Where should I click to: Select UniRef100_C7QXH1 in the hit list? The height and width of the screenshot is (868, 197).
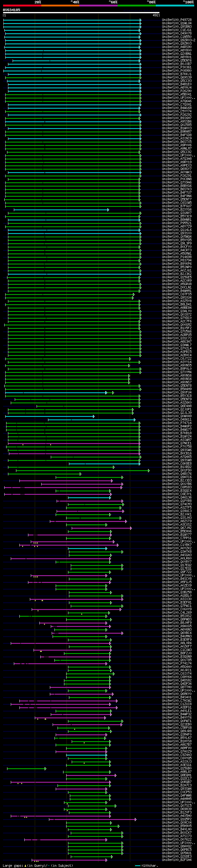pyautogui.click(x=177, y=104)
